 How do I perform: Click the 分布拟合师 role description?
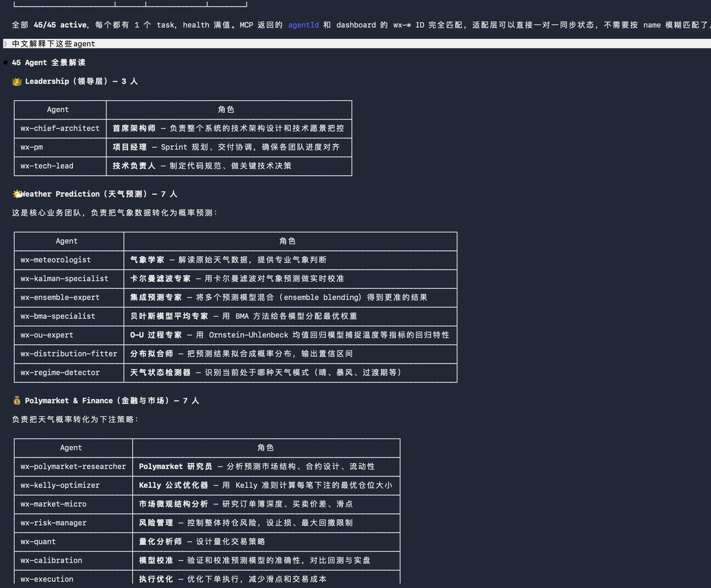241,354
